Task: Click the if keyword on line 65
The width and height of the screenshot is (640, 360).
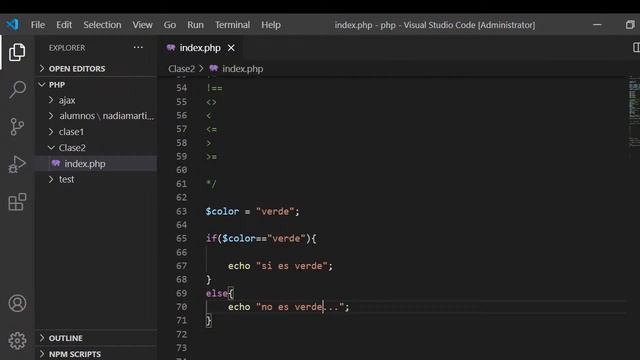Action: pos(211,238)
